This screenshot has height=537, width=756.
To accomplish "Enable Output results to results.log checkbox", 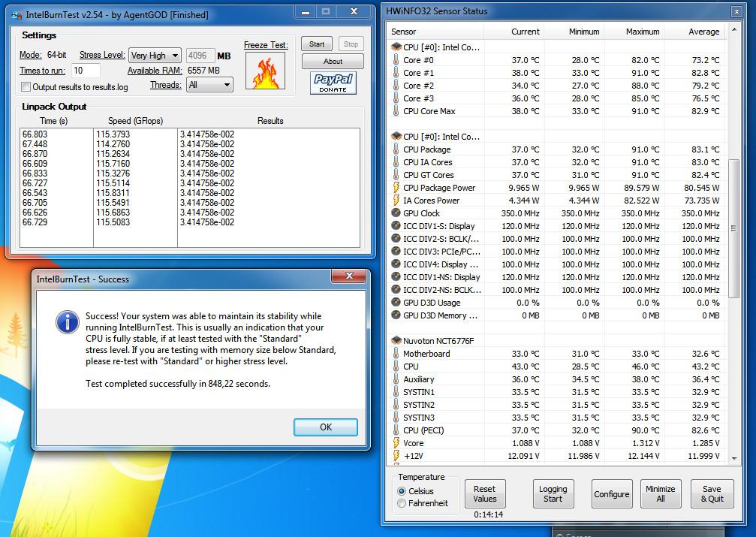I will click(x=26, y=87).
